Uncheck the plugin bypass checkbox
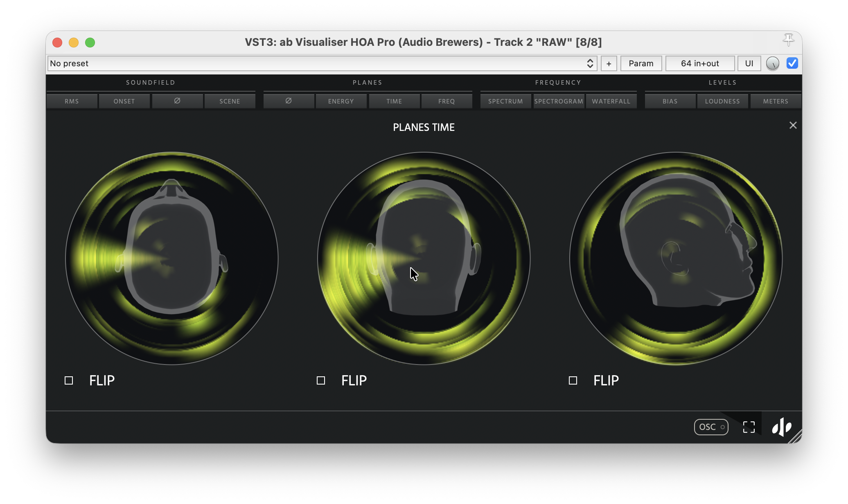 792,63
